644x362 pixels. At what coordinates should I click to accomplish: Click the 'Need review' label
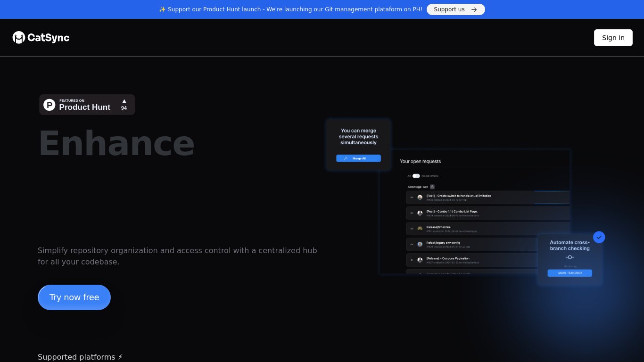tap(430, 176)
